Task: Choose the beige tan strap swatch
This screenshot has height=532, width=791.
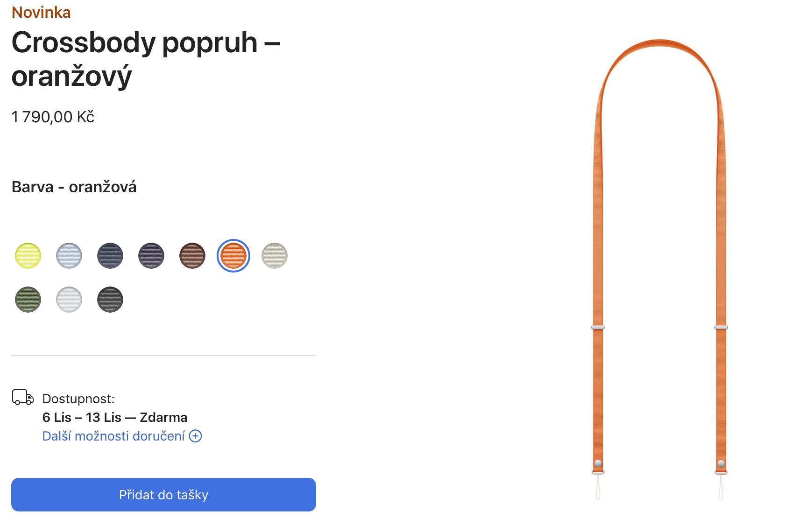Action: coord(275,256)
